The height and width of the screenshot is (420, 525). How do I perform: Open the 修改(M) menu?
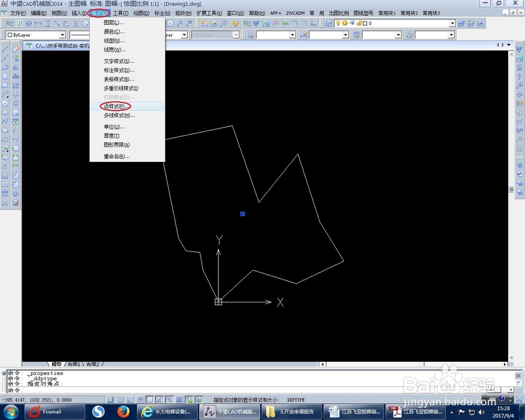[183, 13]
